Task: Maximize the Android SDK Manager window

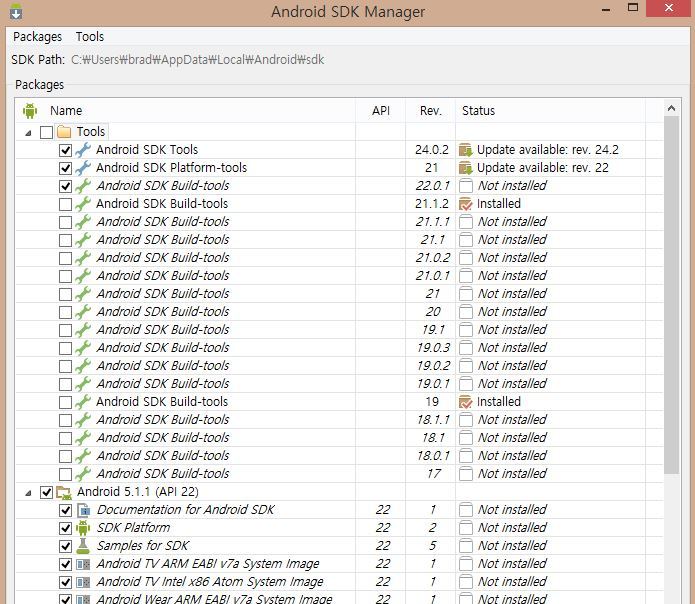Action: (633, 8)
